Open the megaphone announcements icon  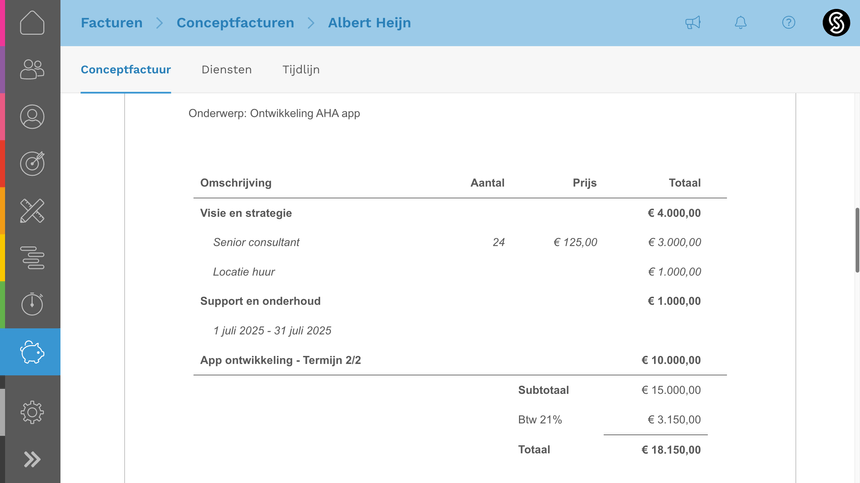pyautogui.click(x=693, y=22)
